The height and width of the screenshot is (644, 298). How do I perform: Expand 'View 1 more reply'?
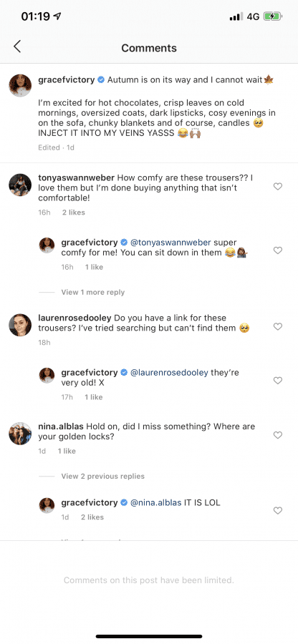pyautogui.click(x=93, y=292)
